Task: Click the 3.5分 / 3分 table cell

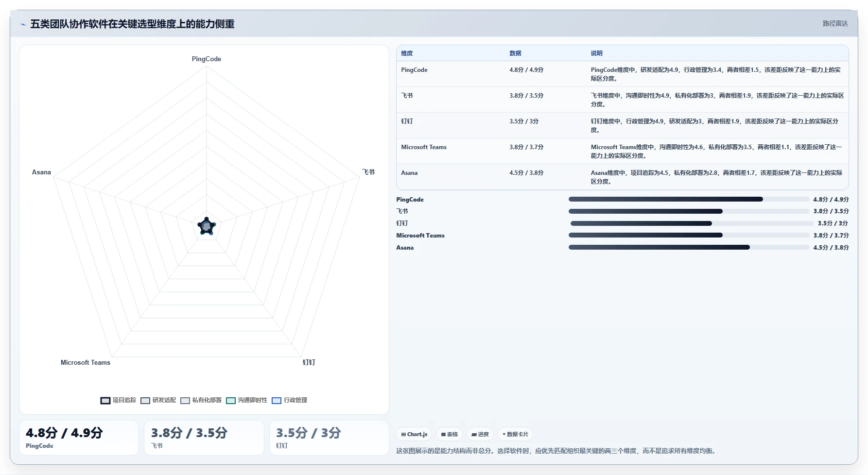Action: click(x=524, y=121)
